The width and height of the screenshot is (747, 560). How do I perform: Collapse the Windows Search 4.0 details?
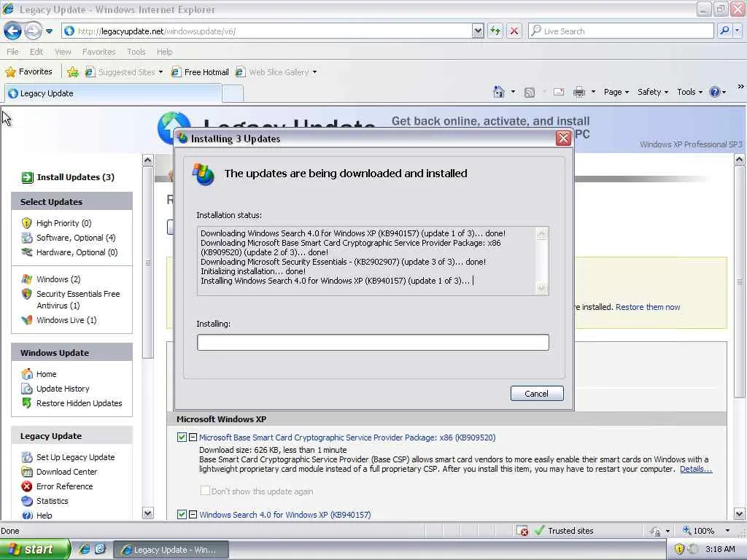point(193,514)
